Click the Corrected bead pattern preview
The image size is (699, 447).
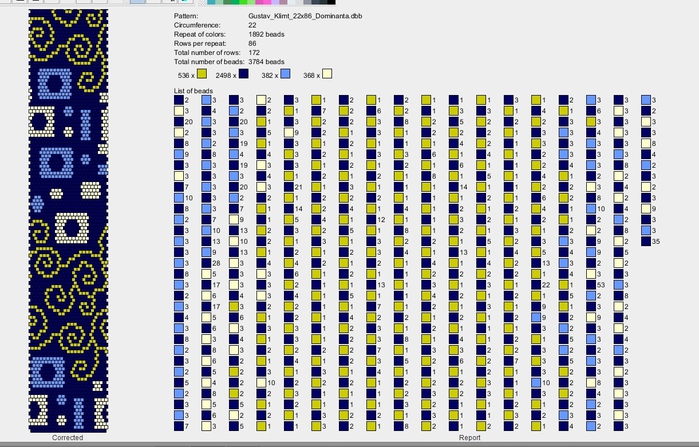coord(68,221)
